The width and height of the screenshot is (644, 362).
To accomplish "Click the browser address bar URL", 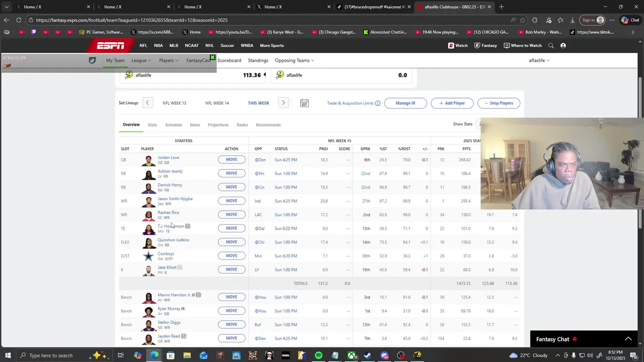I will 132,20.
